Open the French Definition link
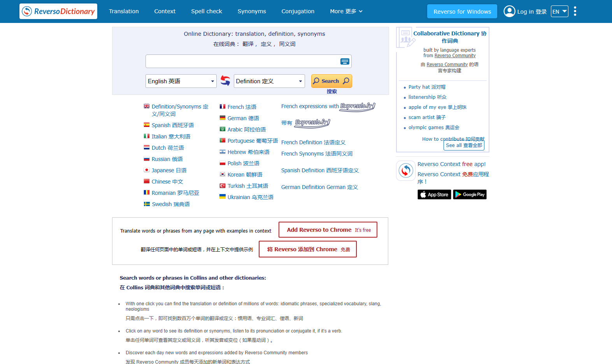 (313, 142)
